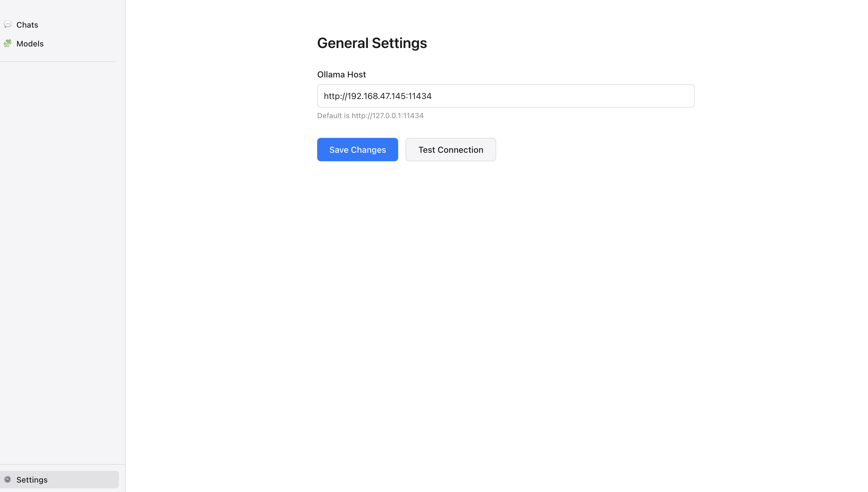
Task: Click the Ollama Host field label
Action: click(341, 74)
